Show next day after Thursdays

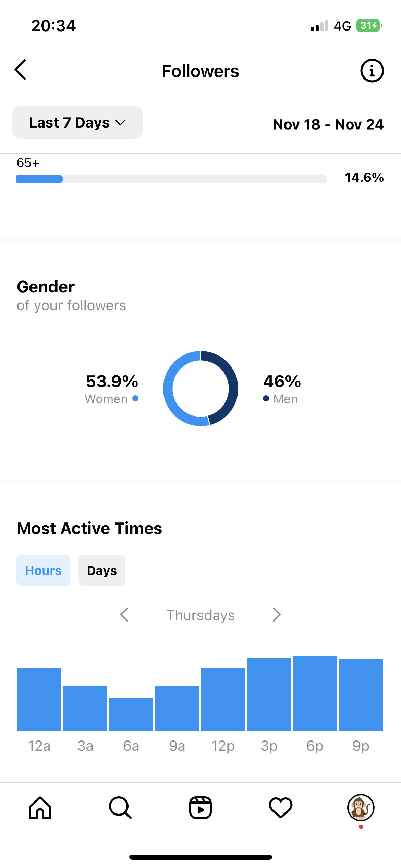277,615
